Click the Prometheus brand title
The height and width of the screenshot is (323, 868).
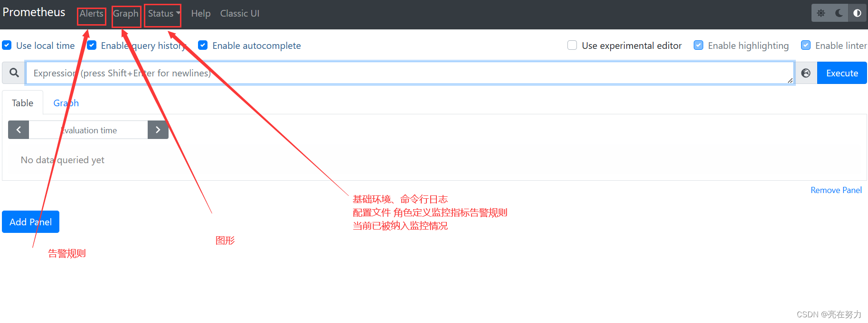[34, 12]
